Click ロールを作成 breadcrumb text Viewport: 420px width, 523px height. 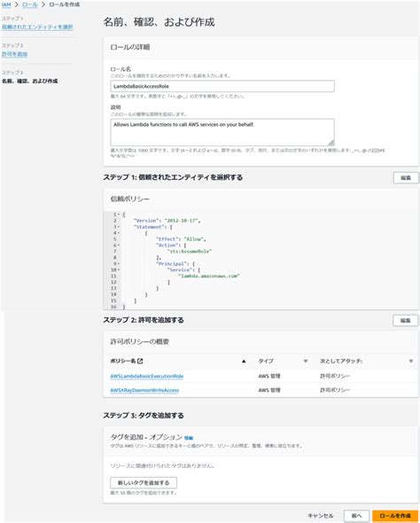[64, 4]
